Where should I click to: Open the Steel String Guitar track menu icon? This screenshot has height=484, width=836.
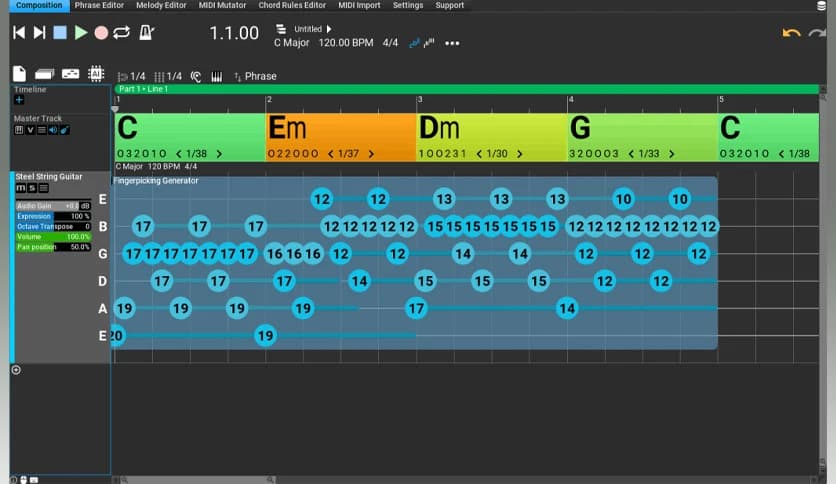coord(44,188)
